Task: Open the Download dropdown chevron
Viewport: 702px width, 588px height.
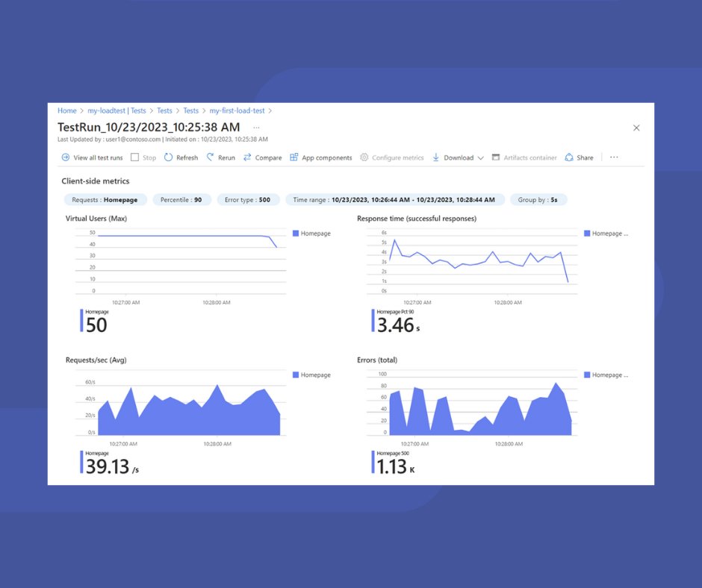Action: pos(482,157)
